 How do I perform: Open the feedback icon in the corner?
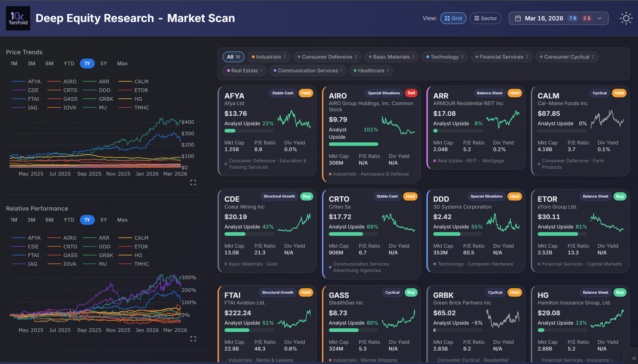click(x=635, y=359)
